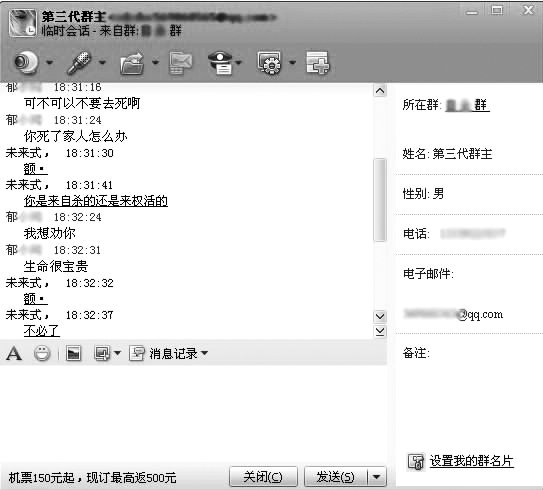Click message 不必了
Screen dimensions: 543x490
point(42,330)
